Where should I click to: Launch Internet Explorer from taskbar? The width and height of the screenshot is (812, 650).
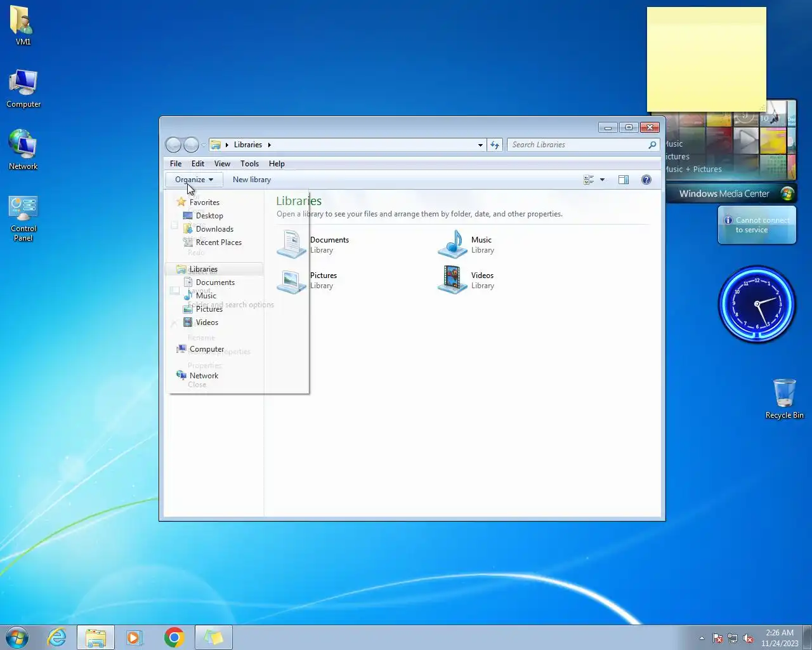click(x=57, y=637)
